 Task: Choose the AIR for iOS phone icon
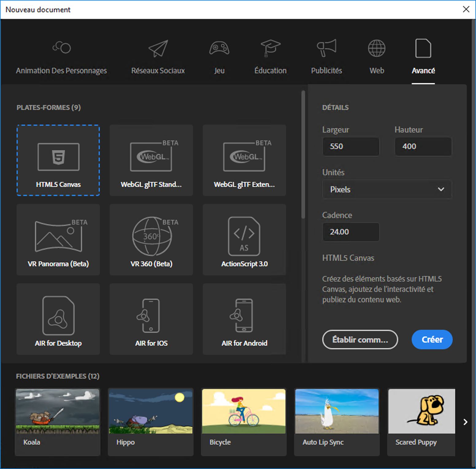pos(149,315)
